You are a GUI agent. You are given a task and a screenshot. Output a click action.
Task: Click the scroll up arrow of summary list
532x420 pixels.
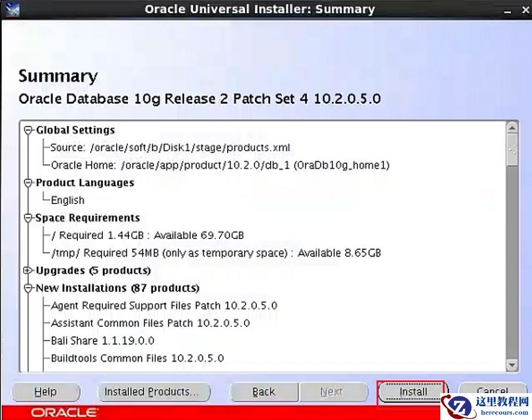(x=511, y=128)
